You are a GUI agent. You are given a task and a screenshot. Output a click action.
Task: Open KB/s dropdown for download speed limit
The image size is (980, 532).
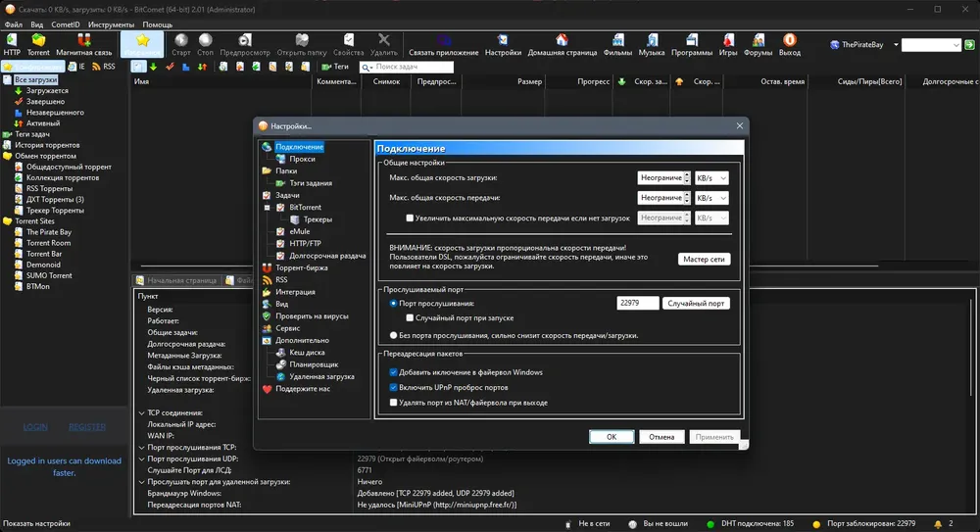711,178
